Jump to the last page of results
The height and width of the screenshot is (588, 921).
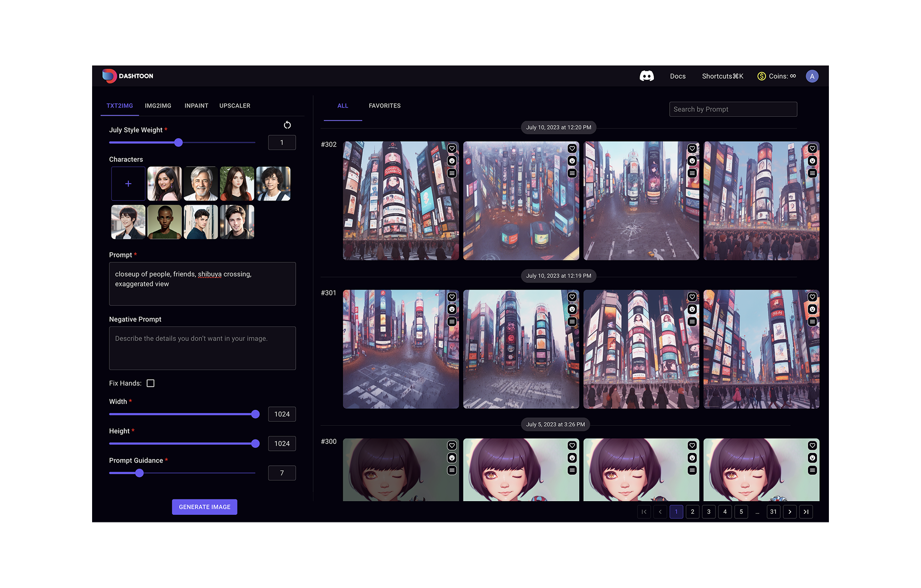(806, 512)
